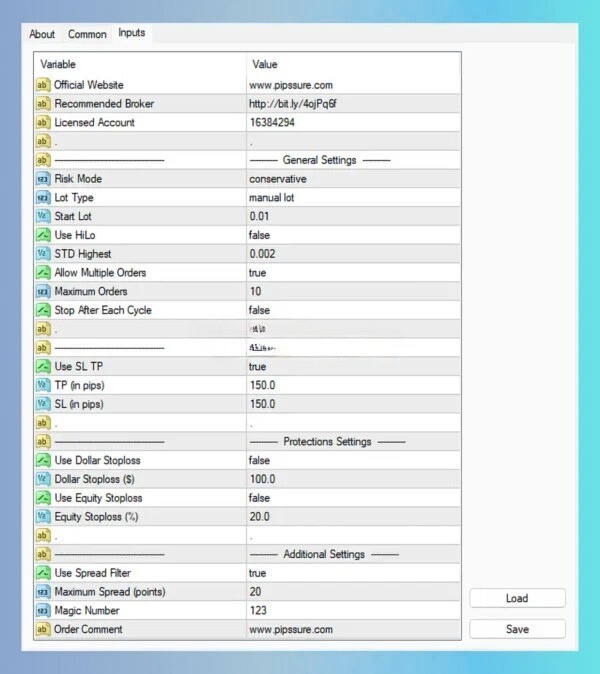
Task: Click the string icon on the General Settings separator row
Action: click(x=43, y=160)
